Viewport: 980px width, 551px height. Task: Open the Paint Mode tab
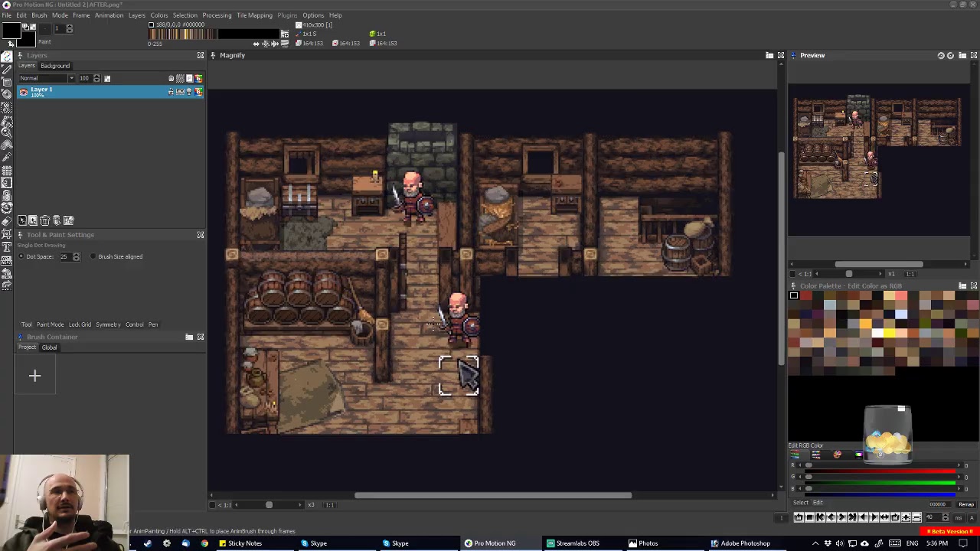coord(50,324)
